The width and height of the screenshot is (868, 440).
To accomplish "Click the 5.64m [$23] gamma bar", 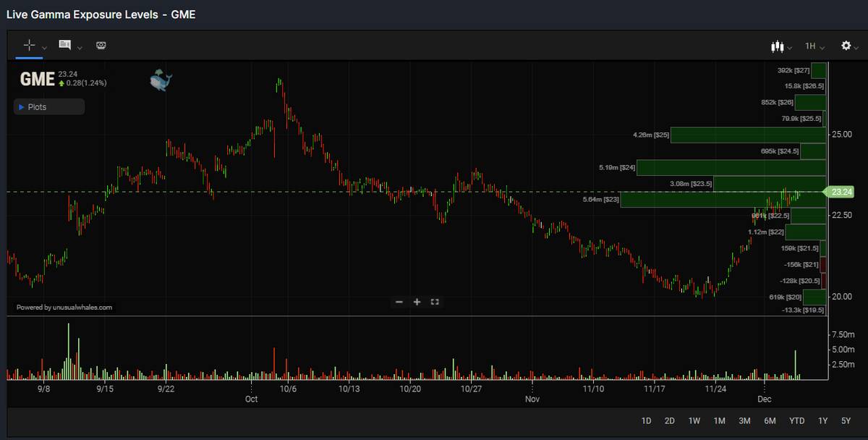I will [x=723, y=199].
